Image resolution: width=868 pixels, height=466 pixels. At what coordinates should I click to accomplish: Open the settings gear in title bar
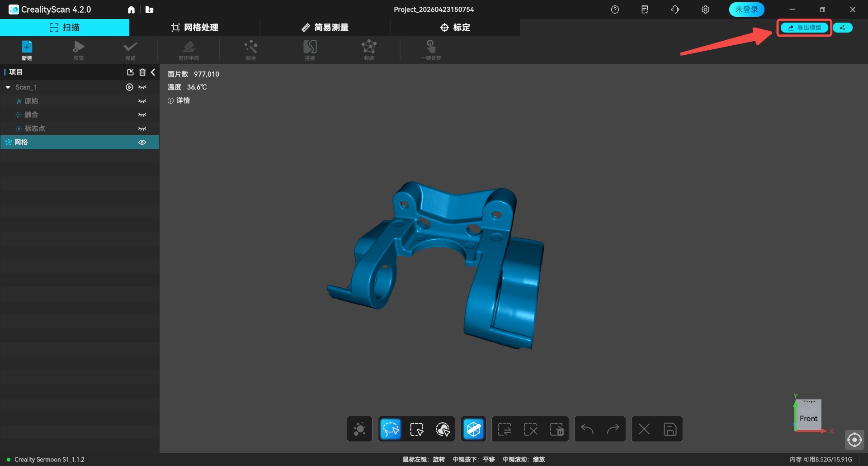point(705,9)
